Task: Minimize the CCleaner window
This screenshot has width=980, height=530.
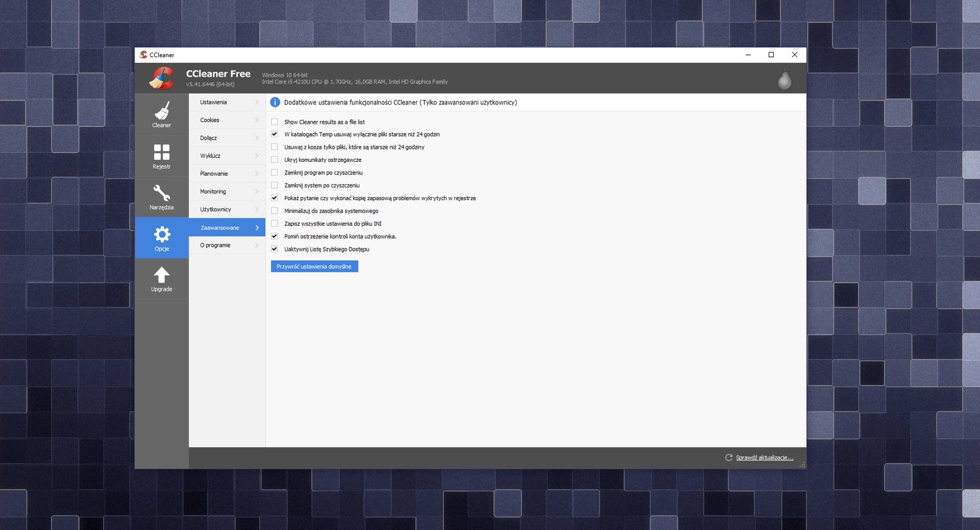Action: point(748,55)
